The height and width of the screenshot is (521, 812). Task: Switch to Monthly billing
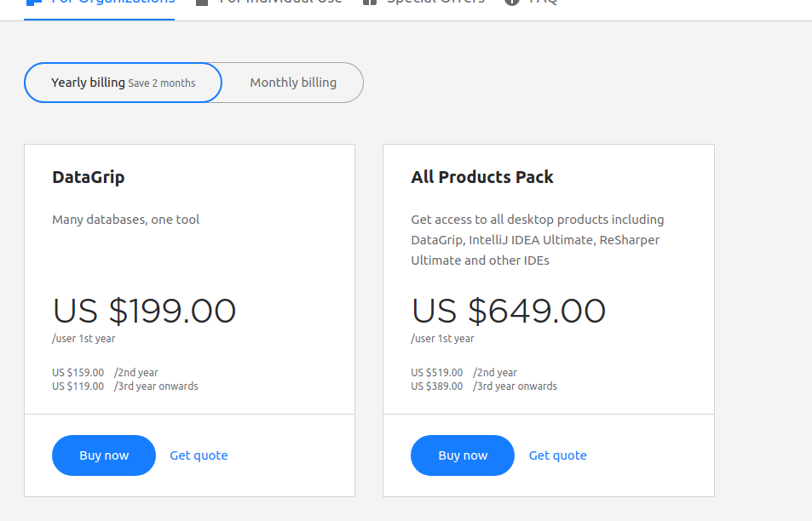(x=293, y=83)
